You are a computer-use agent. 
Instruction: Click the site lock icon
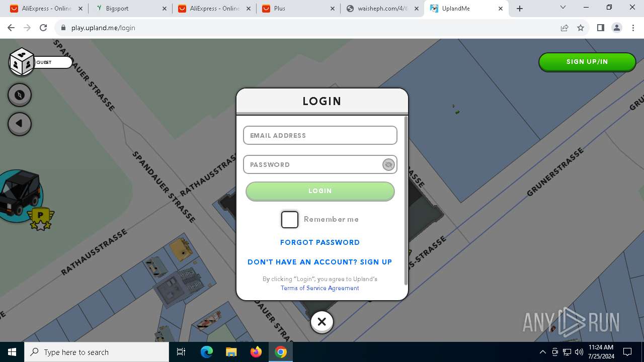[x=63, y=28]
